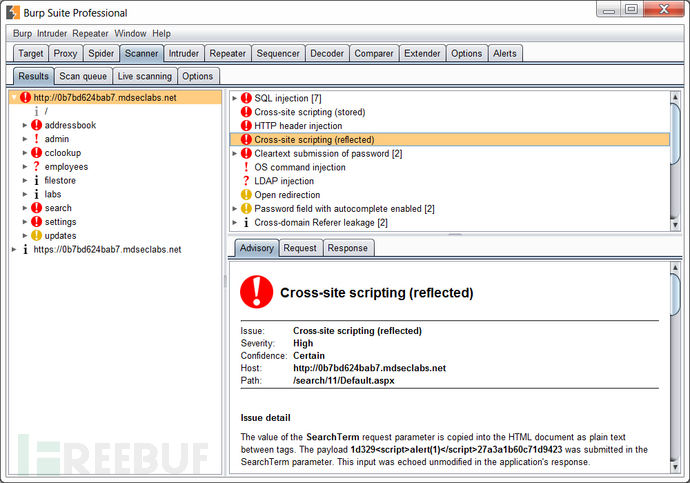
Task: Switch to the Proxy tab
Action: click(65, 53)
